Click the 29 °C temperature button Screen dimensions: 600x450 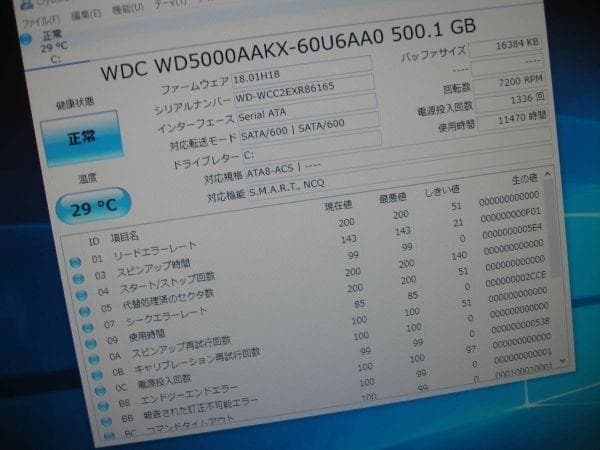93,207
